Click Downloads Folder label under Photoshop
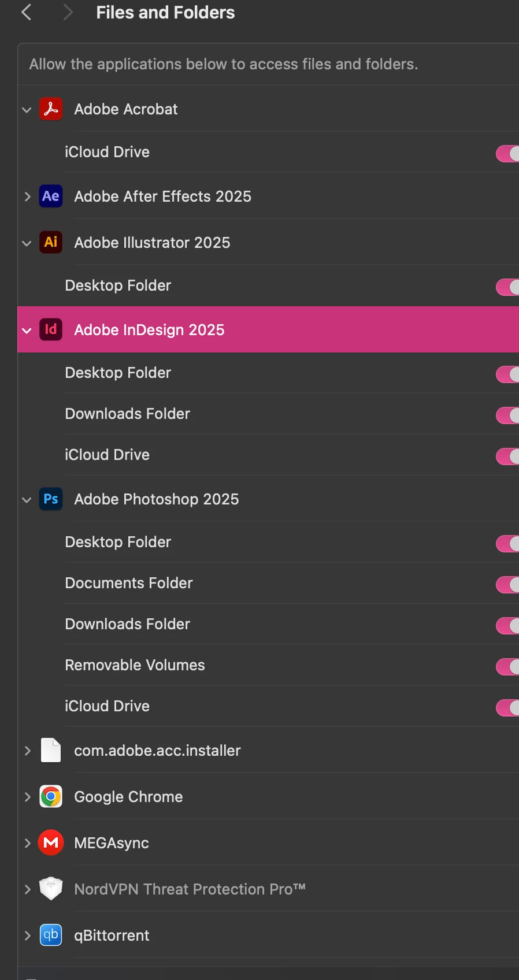The width and height of the screenshot is (519, 980). pos(127,624)
